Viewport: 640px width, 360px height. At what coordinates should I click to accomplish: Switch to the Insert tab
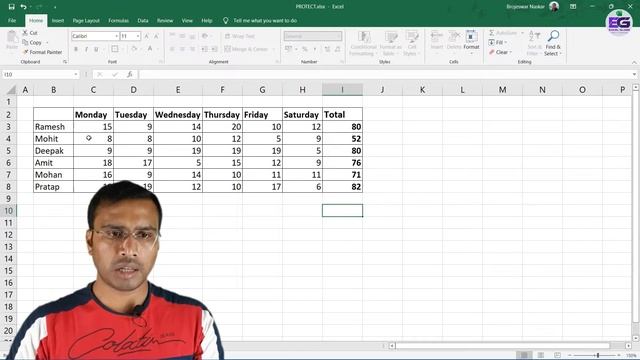pos(58,20)
